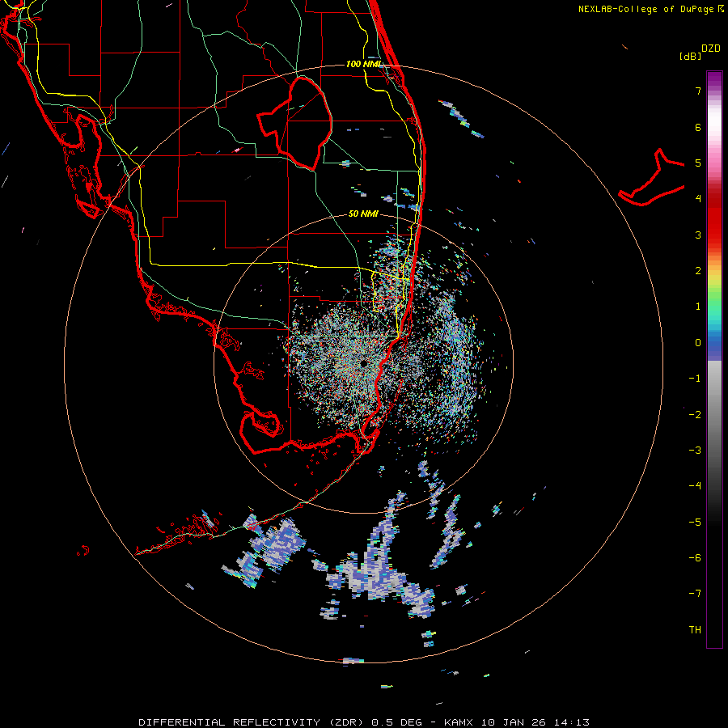This screenshot has width=728, height=728.
Task: Click the scale value 2
Action: click(x=698, y=271)
